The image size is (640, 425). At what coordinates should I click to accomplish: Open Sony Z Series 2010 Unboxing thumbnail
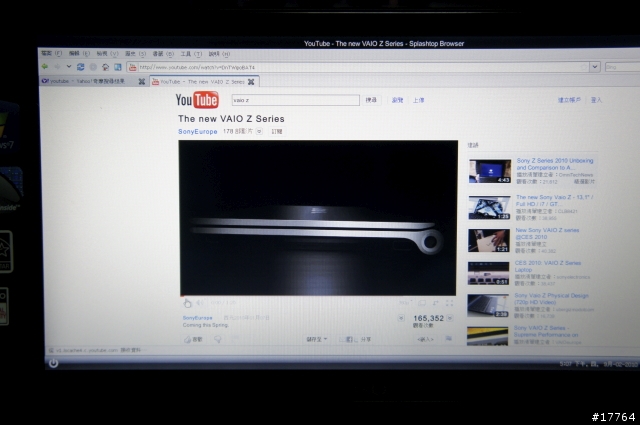tap(490, 171)
